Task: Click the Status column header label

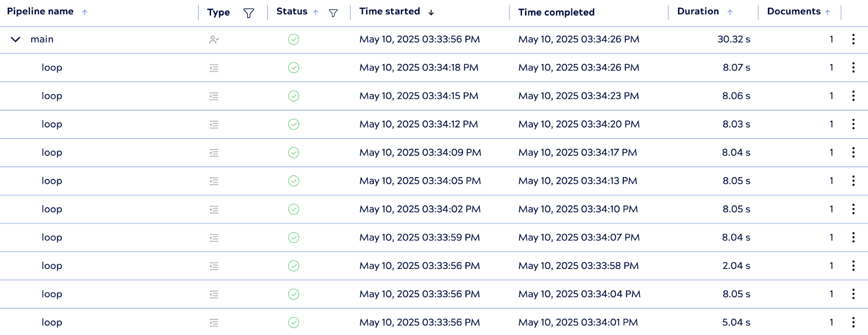Action: coord(292,11)
